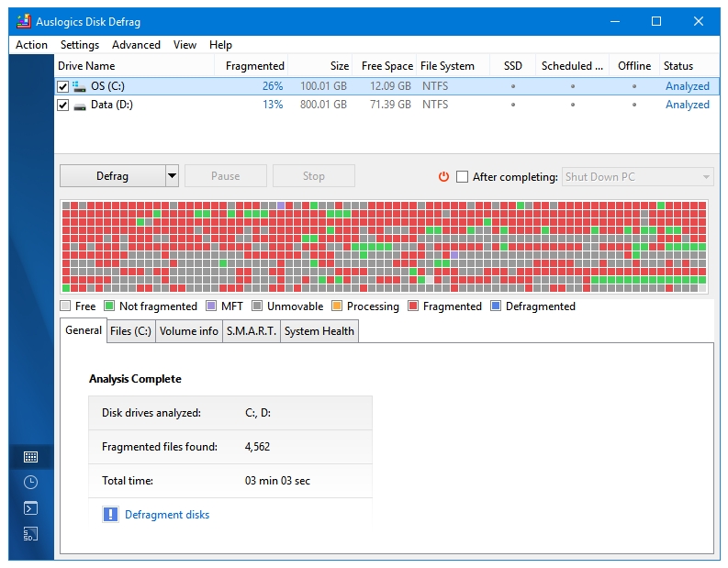
Task: Click the blue exclamation icon near Defragment disks
Action: [x=110, y=514]
